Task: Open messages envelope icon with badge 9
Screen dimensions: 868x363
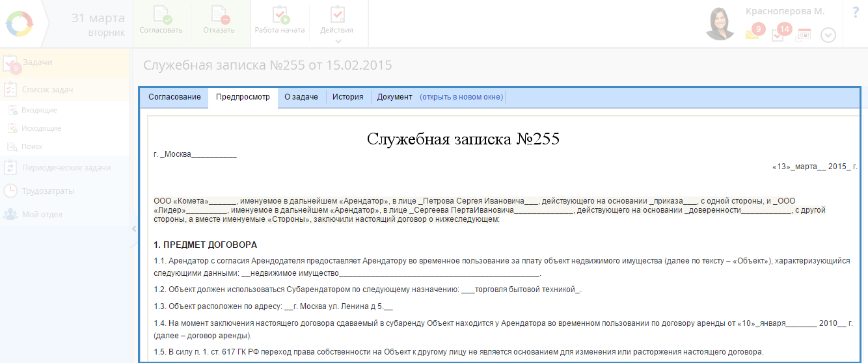Action: coord(753,34)
